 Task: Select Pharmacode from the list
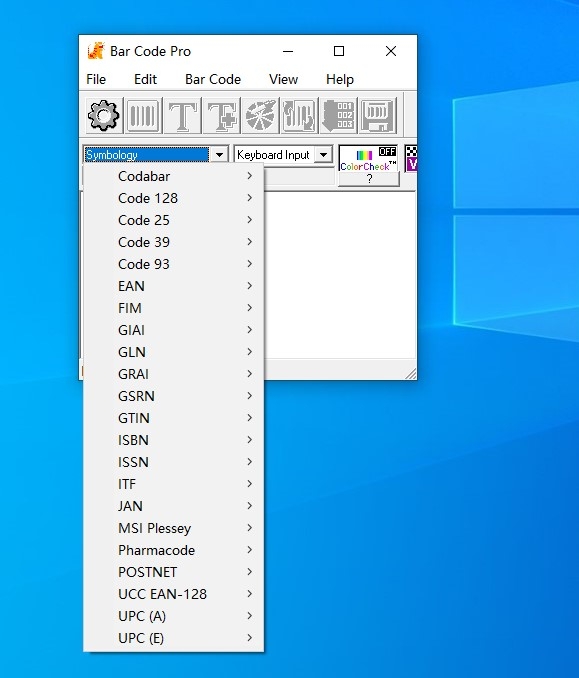[173, 550]
